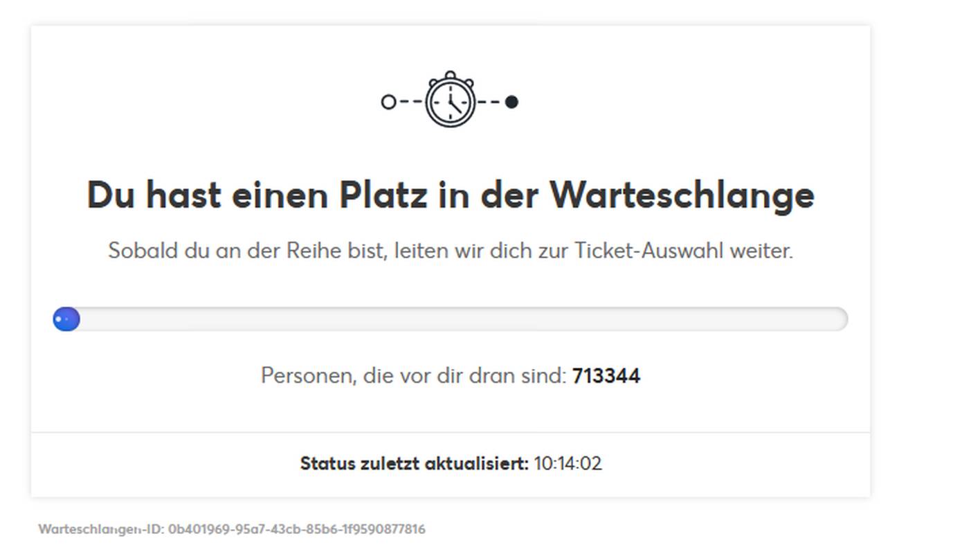The height and width of the screenshot is (554, 980).
Task: Click the hollow circle left of the stopwatch
Action: click(x=388, y=102)
